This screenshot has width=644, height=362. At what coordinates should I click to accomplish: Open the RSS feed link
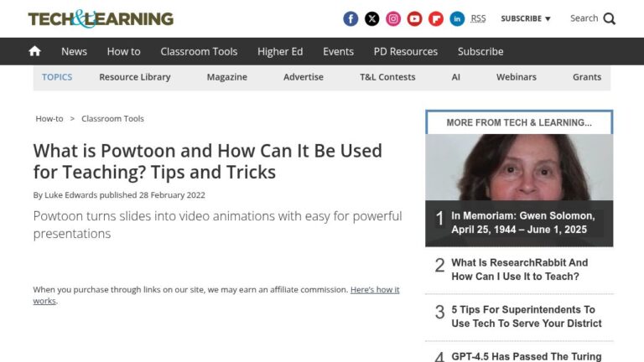tap(478, 18)
